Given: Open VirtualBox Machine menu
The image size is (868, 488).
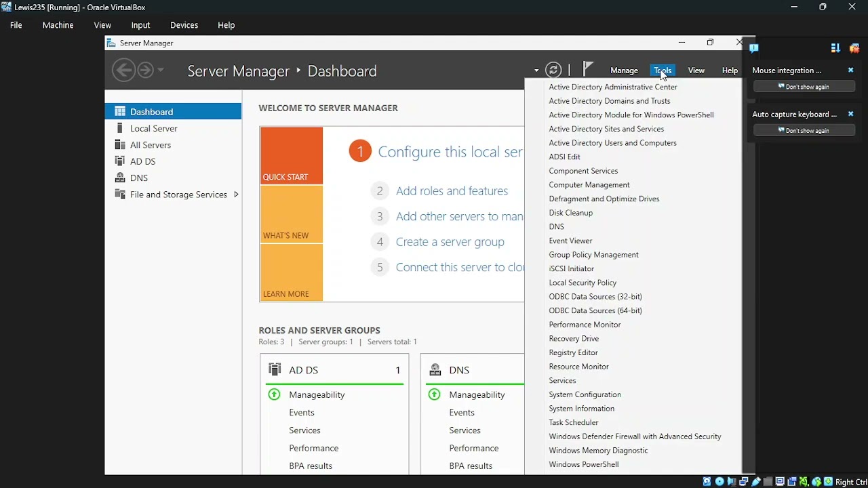Looking at the screenshot, I should point(58,25).
